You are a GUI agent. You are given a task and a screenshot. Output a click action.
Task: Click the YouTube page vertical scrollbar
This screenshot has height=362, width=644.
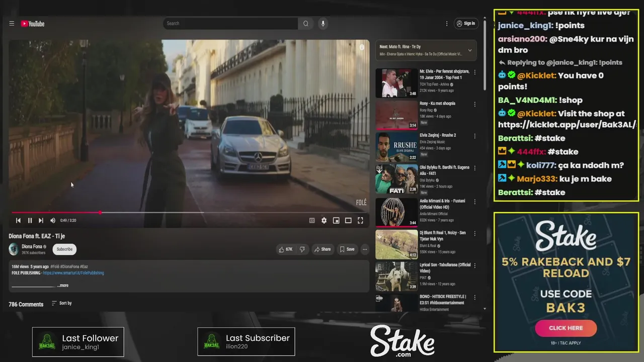pyautogui.click(x=485, y=55)
